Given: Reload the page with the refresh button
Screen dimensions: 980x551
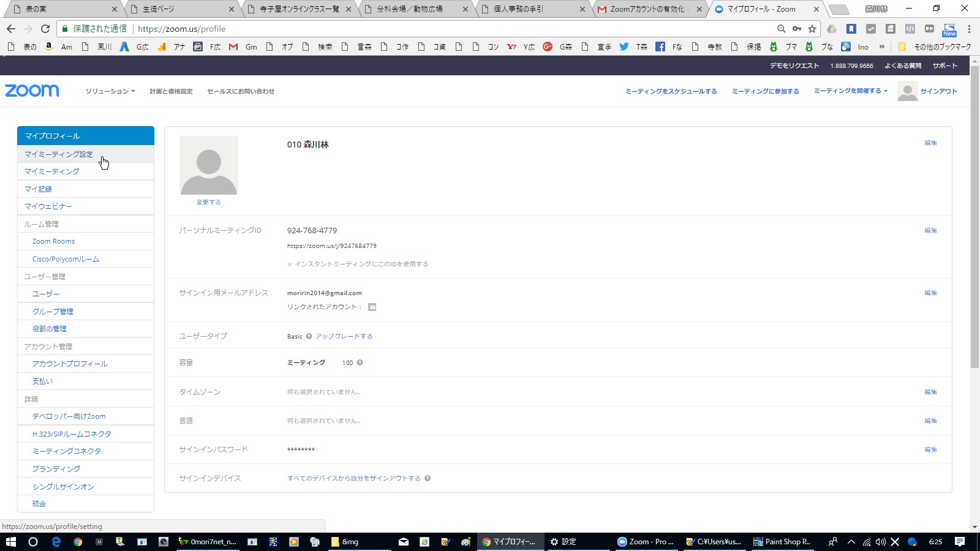Looking at the screenshot, I should (45, 29).
